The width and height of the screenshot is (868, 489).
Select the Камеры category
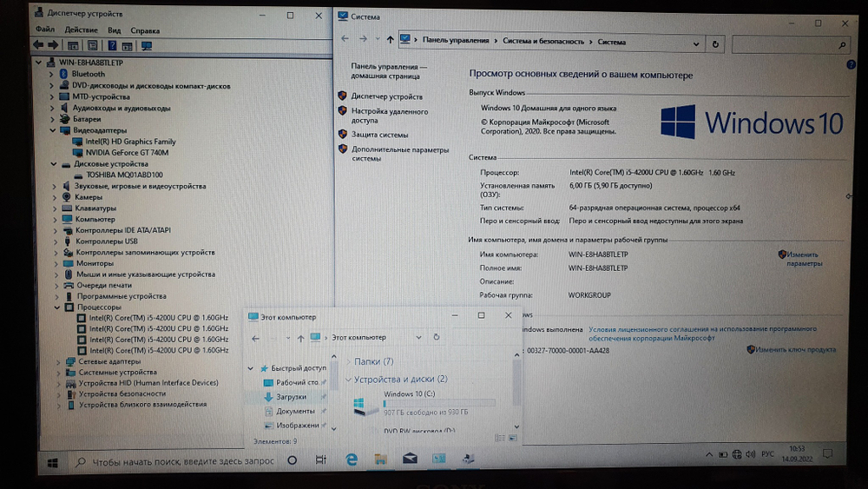click(x=89, y=197)
